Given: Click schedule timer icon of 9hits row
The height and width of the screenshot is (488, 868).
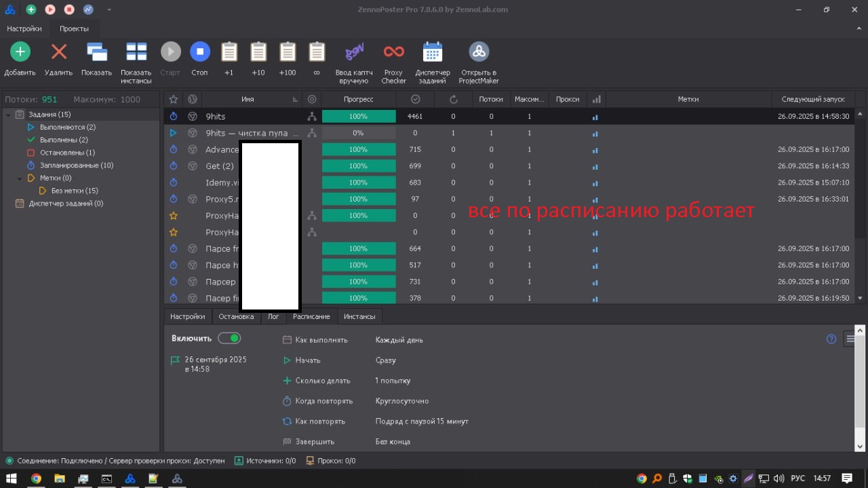Looking at the screenshot, I should [174, 117].
